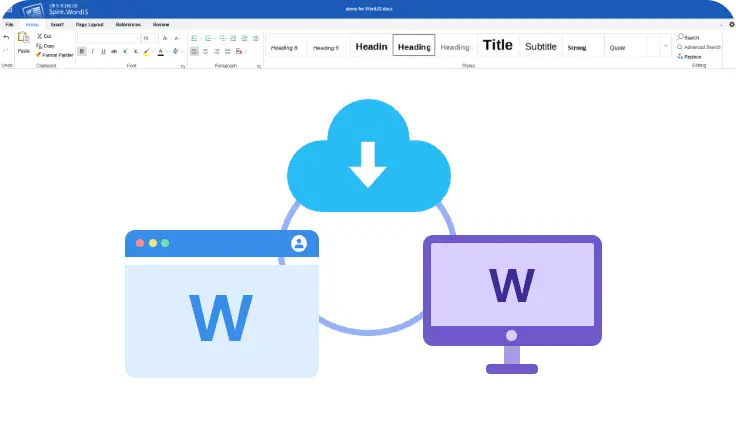Expand the clear formatting dropdown arrow

tap(245, 52)
